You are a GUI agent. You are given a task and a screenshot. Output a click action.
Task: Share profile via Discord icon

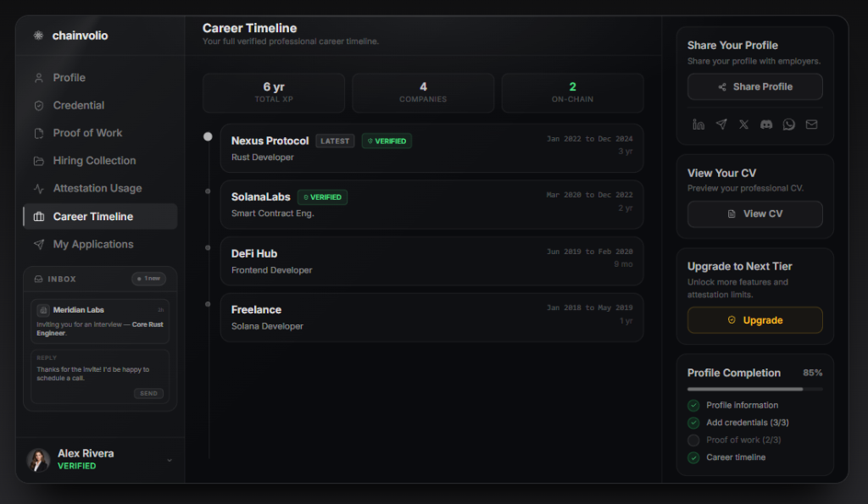point(766,125)
